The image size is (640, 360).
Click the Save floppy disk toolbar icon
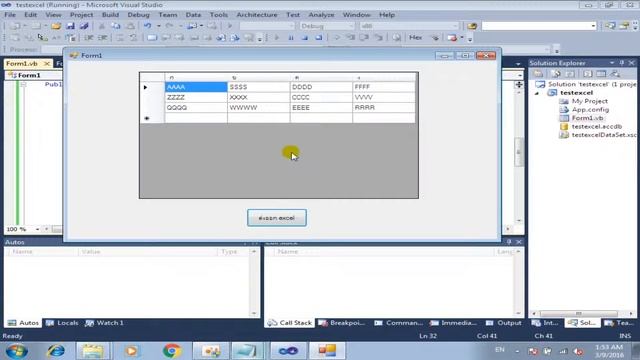pyautogui.click(x=70, y=26)
